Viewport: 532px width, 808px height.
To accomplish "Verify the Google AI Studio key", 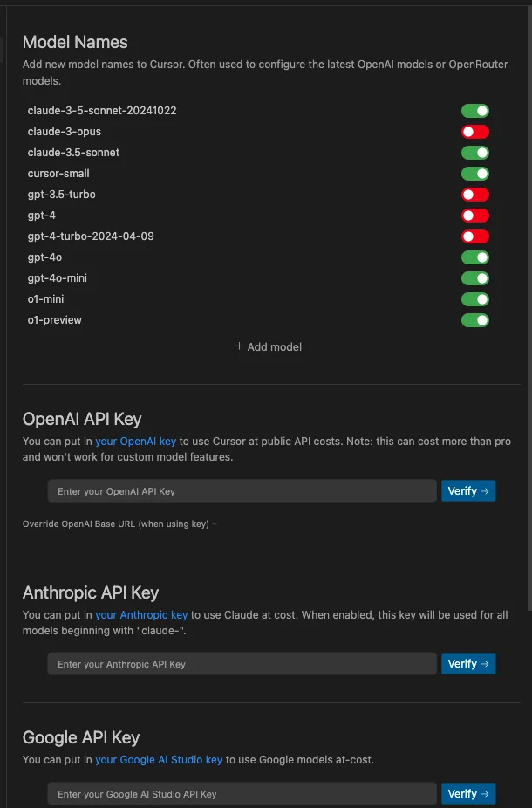I will 468,793.
